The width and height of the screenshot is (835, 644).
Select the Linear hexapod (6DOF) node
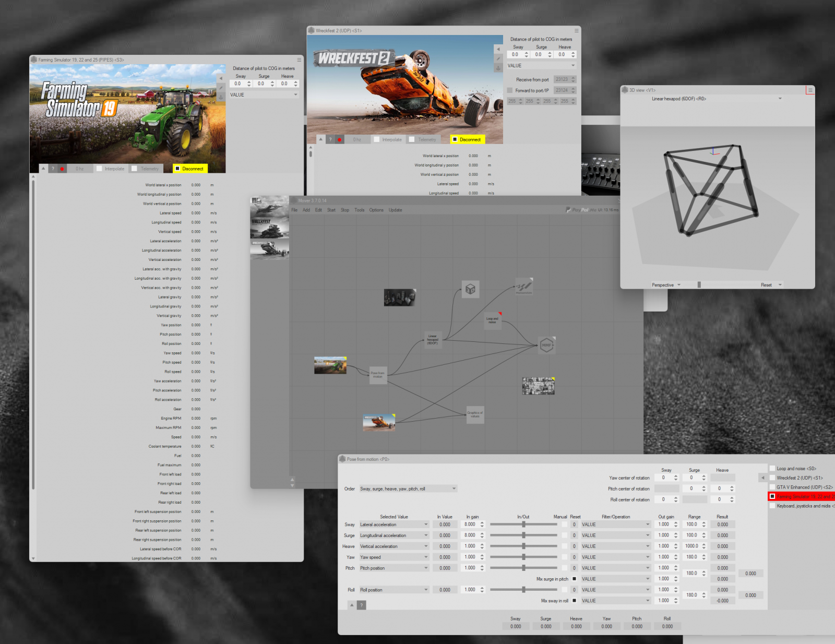coord(433,340)
